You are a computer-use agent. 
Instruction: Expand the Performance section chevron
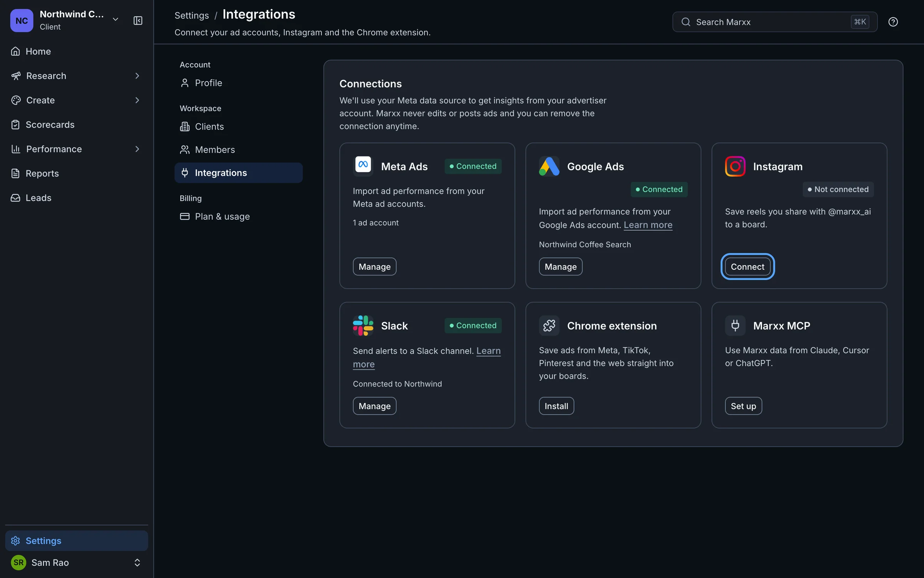coord(137,149)
